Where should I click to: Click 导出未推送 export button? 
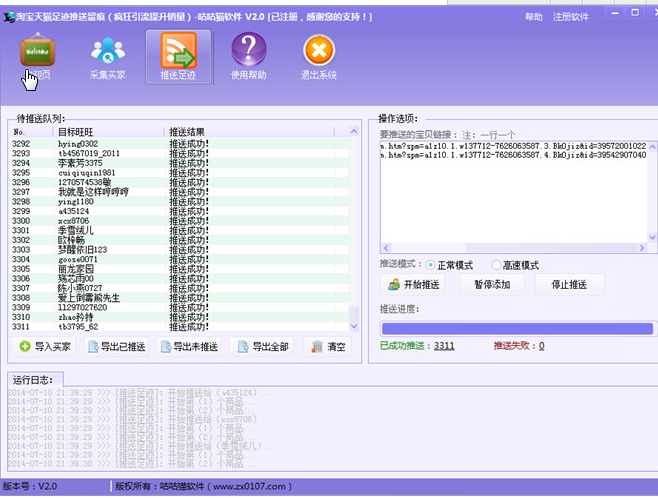click(189, 347)
